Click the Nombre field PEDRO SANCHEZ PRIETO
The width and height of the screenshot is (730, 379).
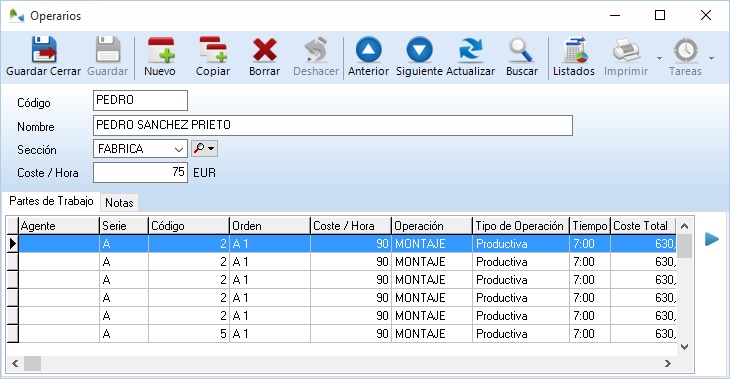pos(333,126)
